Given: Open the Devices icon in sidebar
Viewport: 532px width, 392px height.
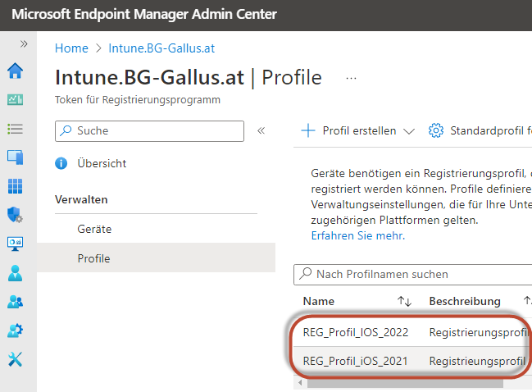Looking at the screenshot, I should pos(15,157).
